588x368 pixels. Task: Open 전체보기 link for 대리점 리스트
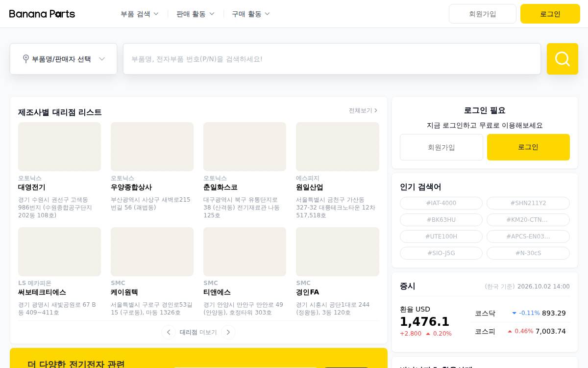pos(363,110)
